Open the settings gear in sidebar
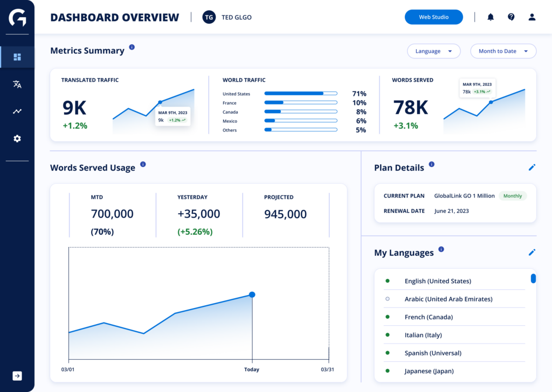The width and height of the screenshot is (552, 392). tap(17, 138)
